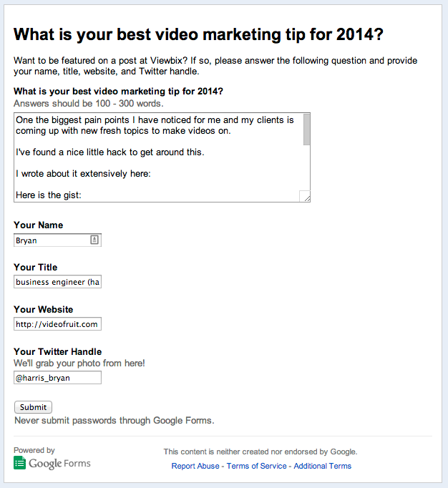Click the green Google Forms logo icon
This screenshot has width=448, height=488.
click(x=19, y=463)
